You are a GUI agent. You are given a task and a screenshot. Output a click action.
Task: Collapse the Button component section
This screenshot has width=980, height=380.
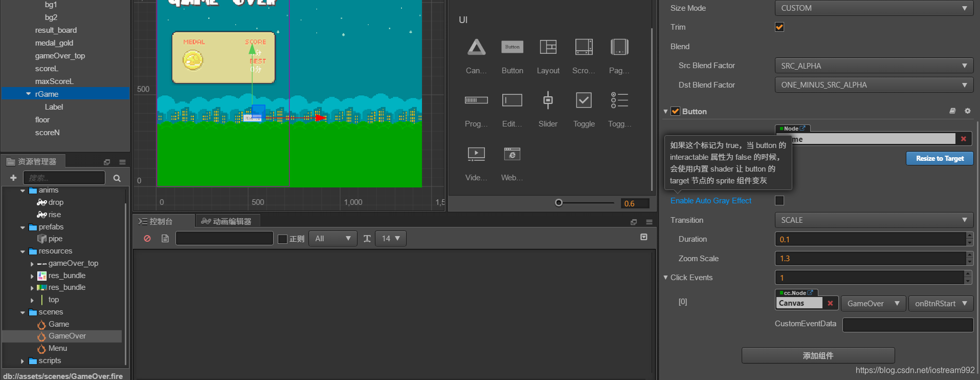pyautogui.click(x=665, y=111)
